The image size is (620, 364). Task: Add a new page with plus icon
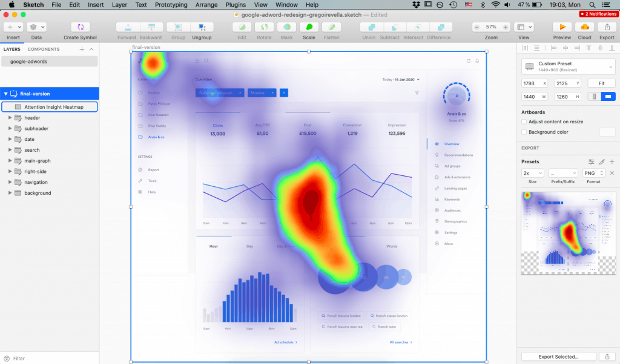[x=82, y=50]
